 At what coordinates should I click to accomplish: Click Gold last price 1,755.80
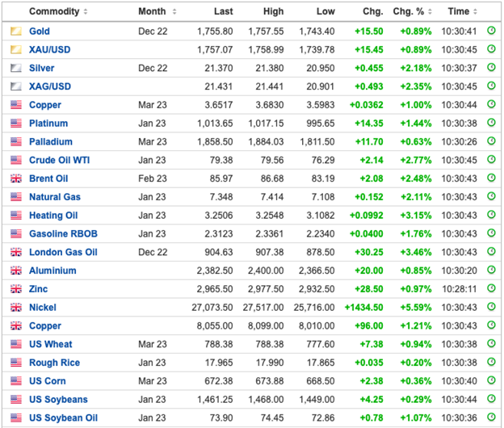pyautogui.click(x=215, y=31)
